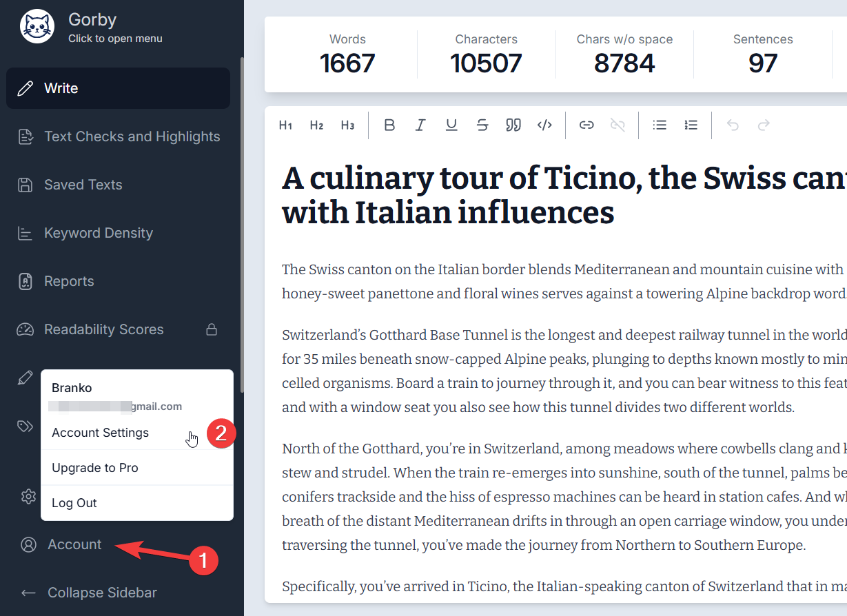Go to Saved Texts section

click(x=83, y=185)
